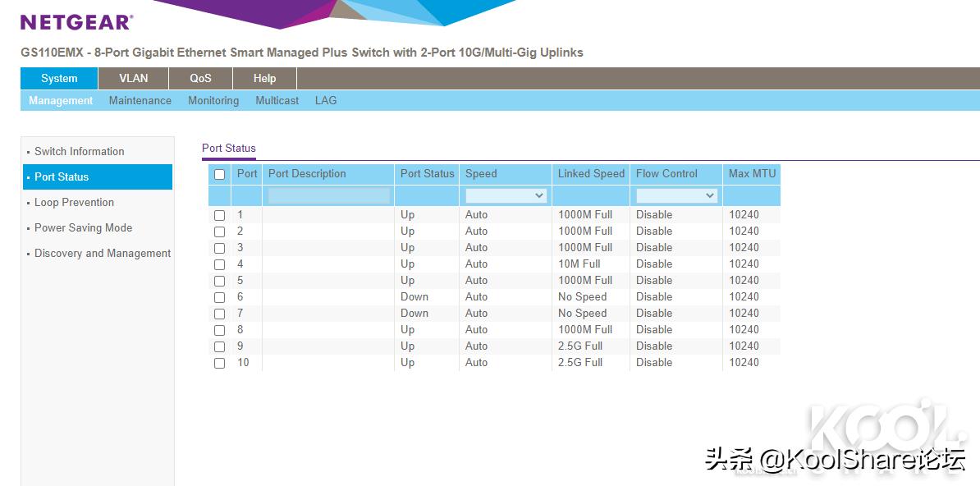The width and height of the screenshot is (980, 486).
Task: Open Discovery and Management in the sidebar
Action: pyautogui.click(x=98, y=254)
